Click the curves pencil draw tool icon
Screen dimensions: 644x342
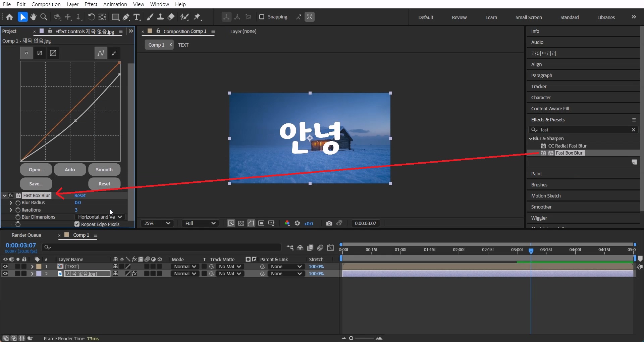coord(114,53)
